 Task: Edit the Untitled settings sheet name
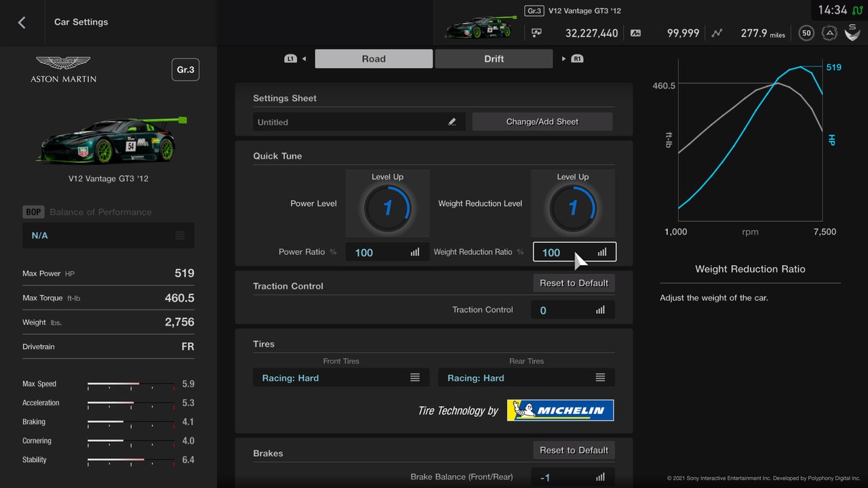point(359,122)
